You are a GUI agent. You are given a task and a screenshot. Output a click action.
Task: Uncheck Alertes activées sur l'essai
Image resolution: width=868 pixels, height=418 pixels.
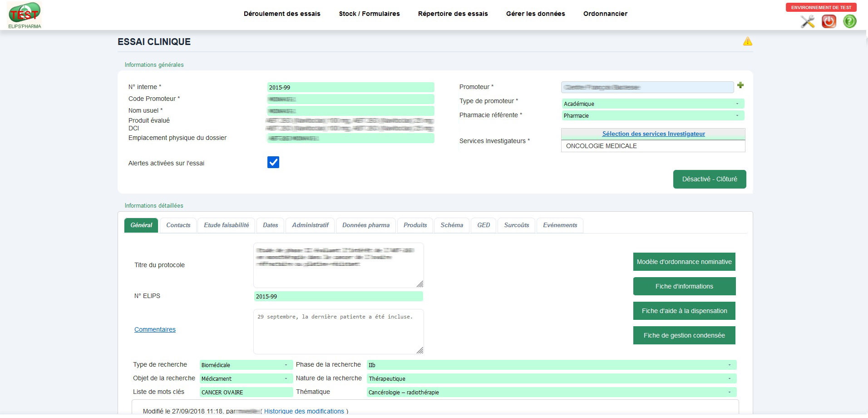[273, 162]
